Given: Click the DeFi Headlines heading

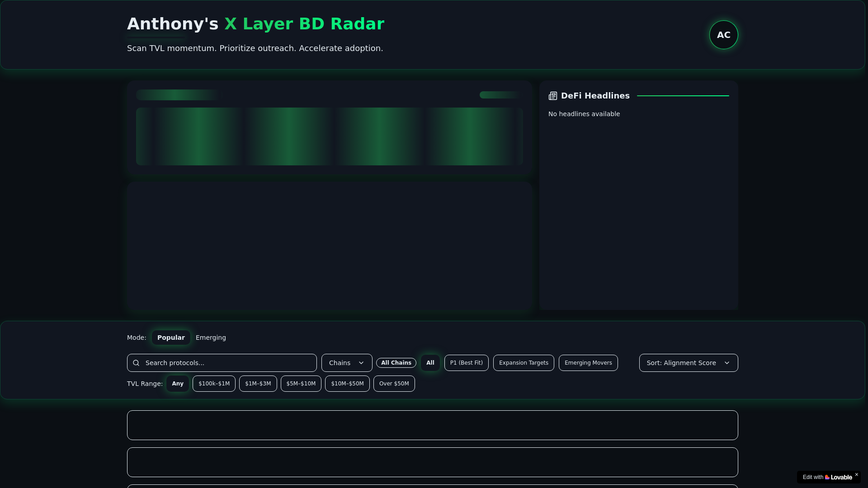Looking at the screenshot, I should pos(595,96).
